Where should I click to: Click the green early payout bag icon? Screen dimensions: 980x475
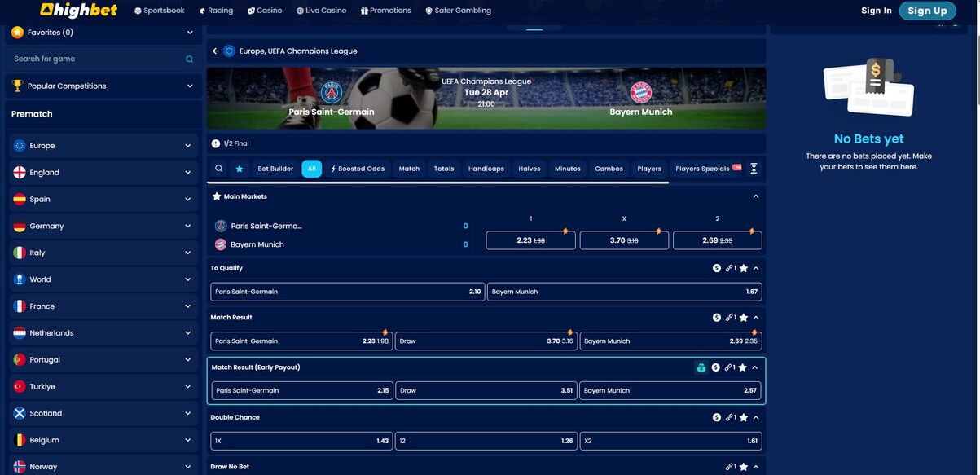pos(701,367)
